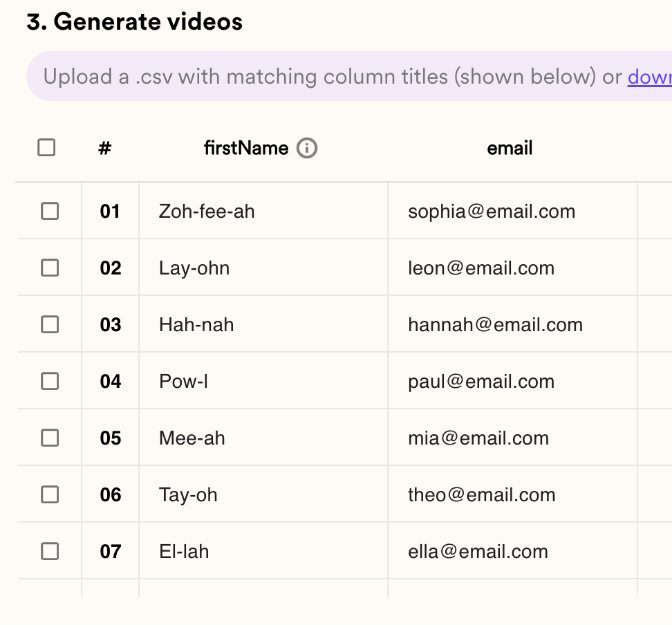Click row number 01
The width and height of the screenshot is (672, 625).
tap(110, 212)
